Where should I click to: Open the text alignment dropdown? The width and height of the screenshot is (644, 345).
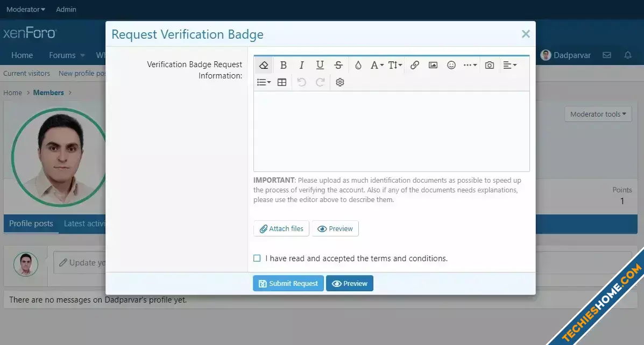click(x=509, y=65)
